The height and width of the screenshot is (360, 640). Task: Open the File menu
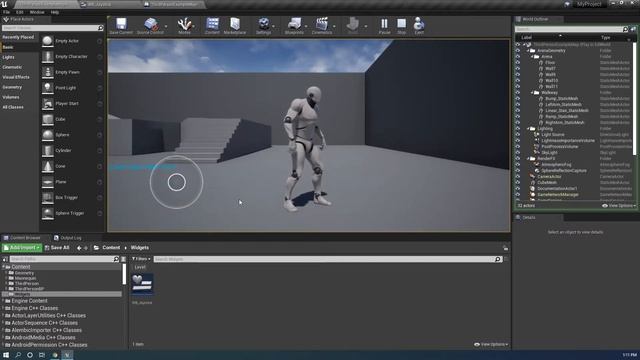coord(7,12)
